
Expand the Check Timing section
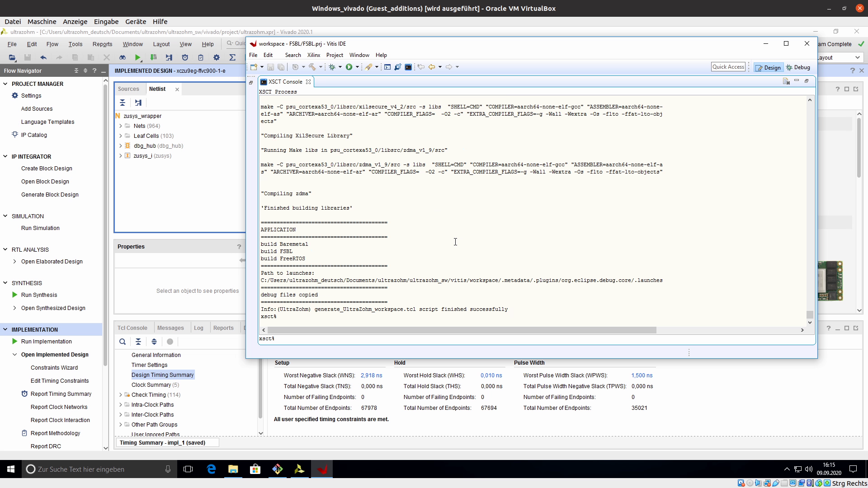click(x=120, y=394)
